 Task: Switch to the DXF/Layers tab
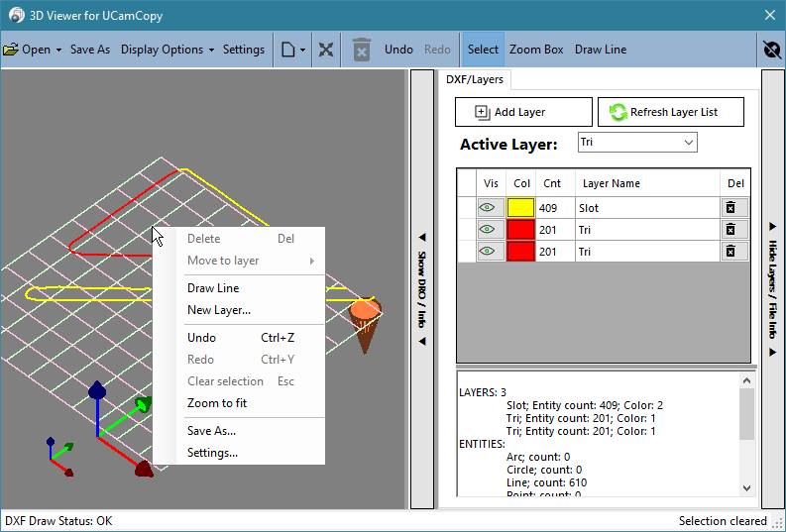click(475, 79)
